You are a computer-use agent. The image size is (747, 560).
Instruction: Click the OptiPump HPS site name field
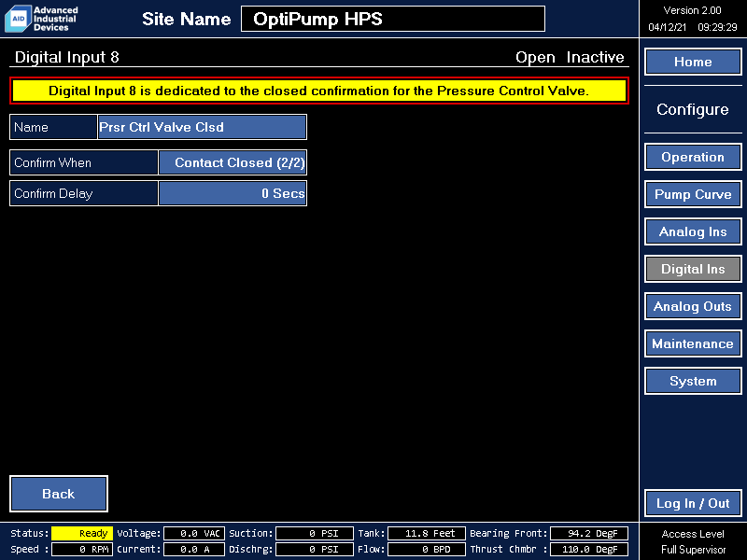click(x=393, y=19)
